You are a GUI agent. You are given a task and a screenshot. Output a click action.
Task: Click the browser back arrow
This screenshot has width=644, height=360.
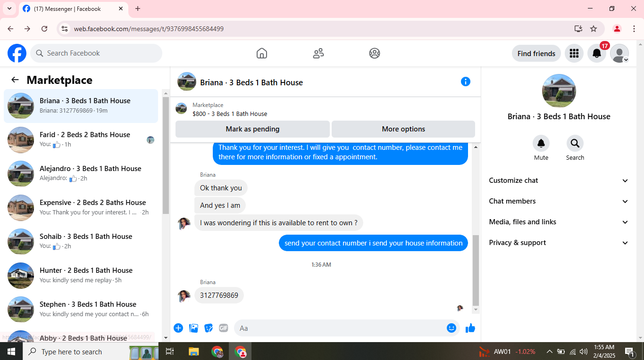point(10,29)
